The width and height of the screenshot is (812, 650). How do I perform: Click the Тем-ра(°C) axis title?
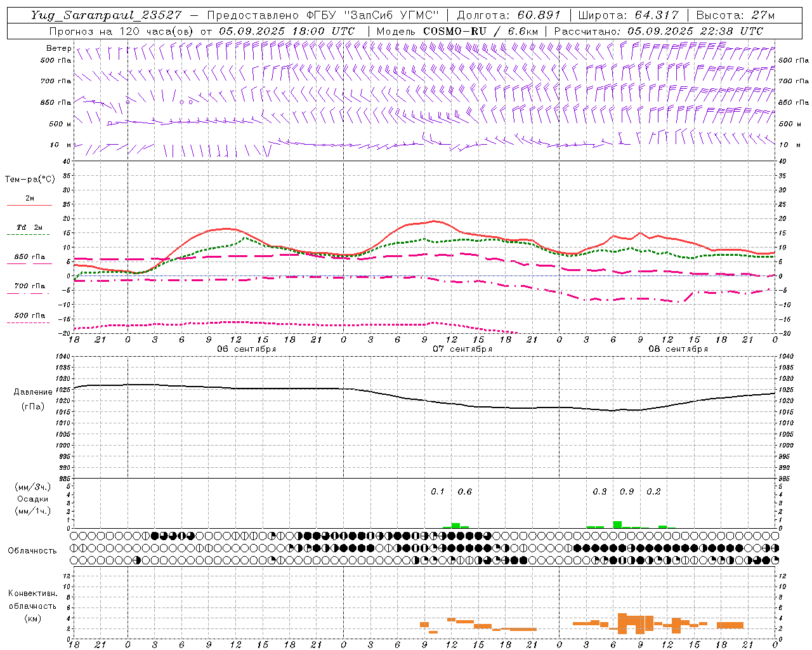(30, 180)
